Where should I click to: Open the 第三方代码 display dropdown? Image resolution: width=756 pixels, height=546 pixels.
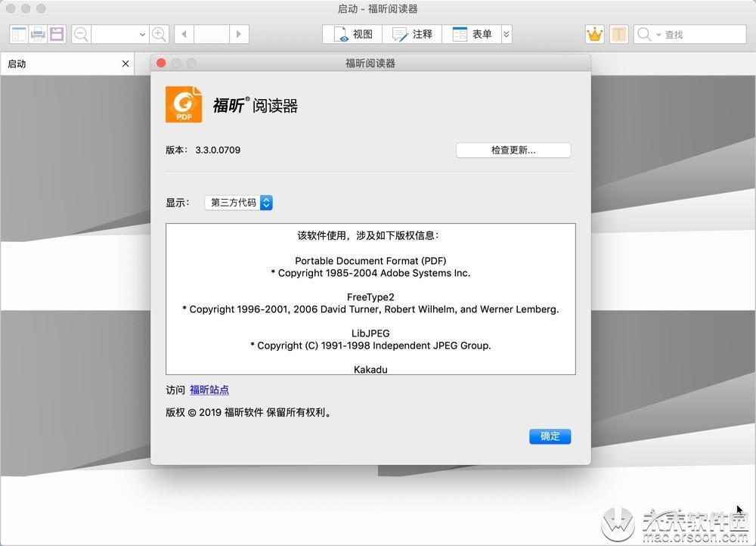[239, 203]
